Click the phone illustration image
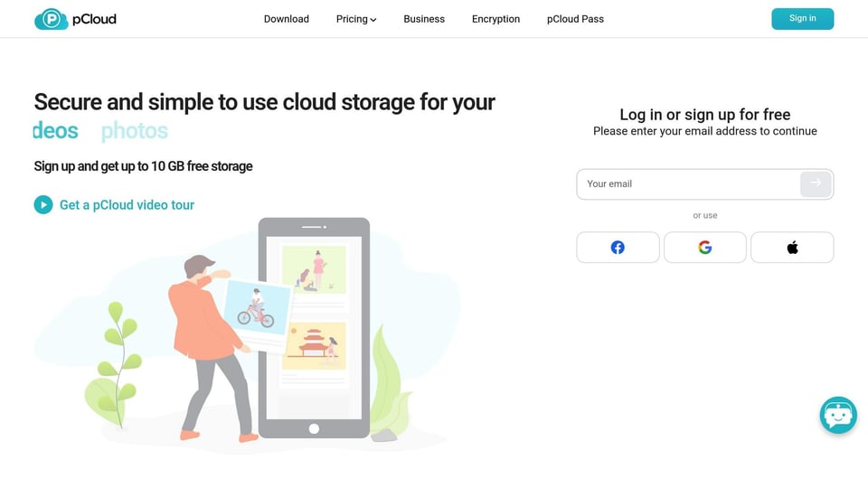 click(x=314, y=328)
